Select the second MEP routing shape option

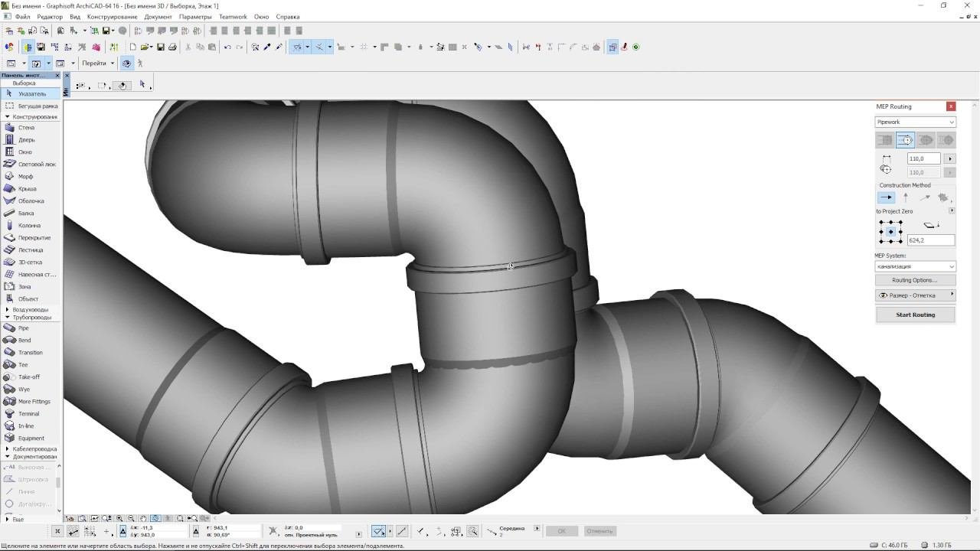click(905, 140)
